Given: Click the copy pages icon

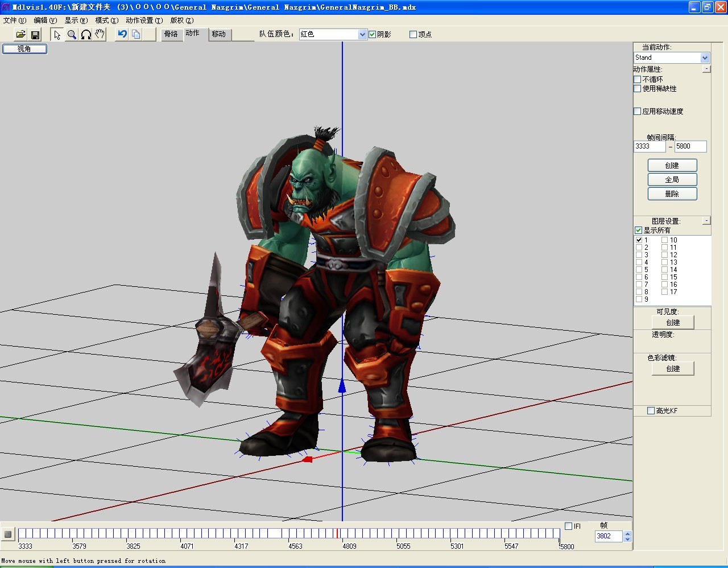Looking at the screenshot, I should pos(136,34).
